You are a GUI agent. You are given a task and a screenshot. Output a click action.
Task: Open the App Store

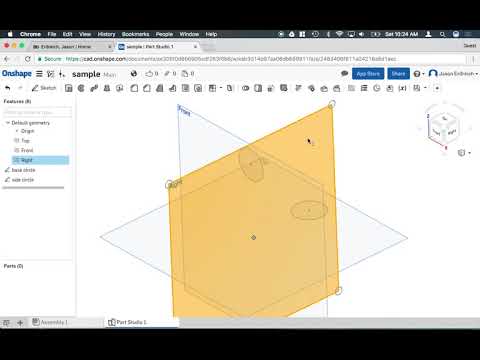pos(368,74)
